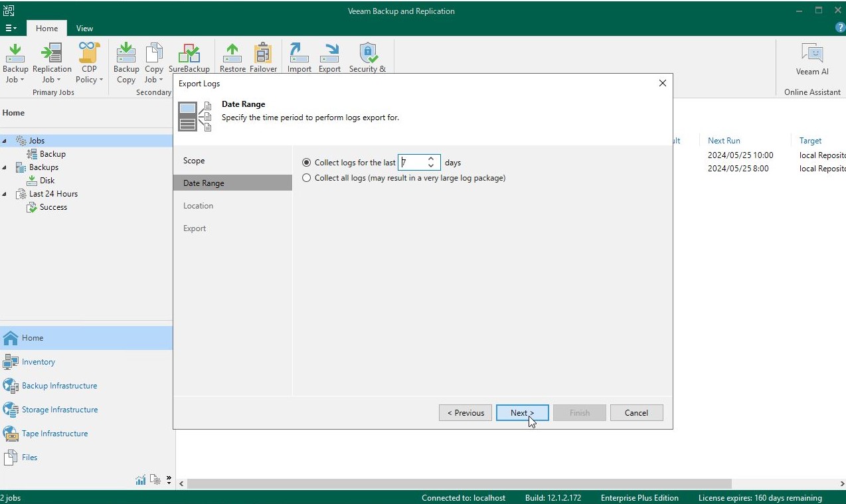Screen dimensions: 846x504
Task: Decrease days with the spinner down arrow
Action: [x=431, y=166]
